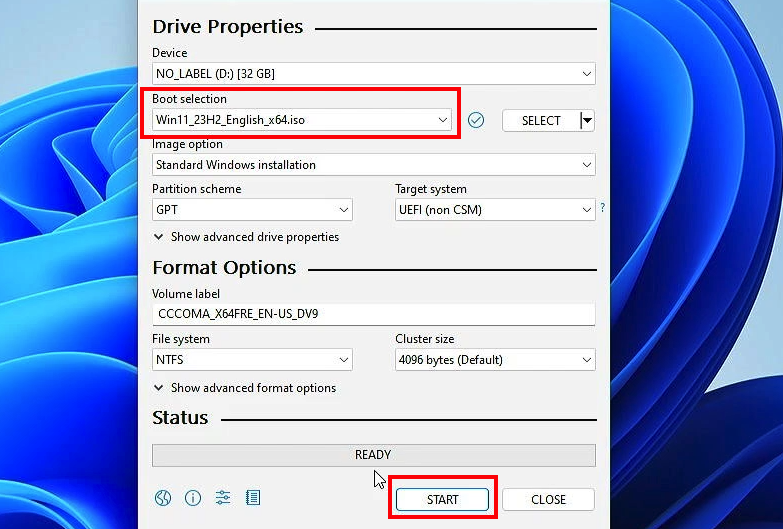783x529 pixels.
Task: Expand Show advanced drive properties
Action: click(246, 237)
